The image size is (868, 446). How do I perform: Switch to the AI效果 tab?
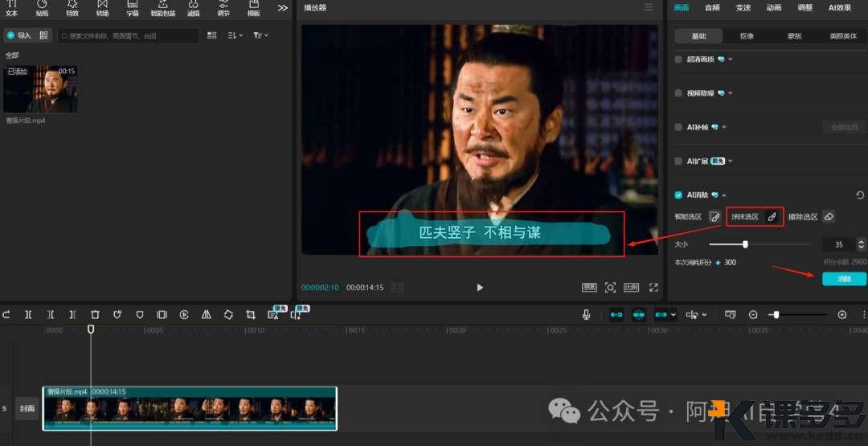(840, 8)
